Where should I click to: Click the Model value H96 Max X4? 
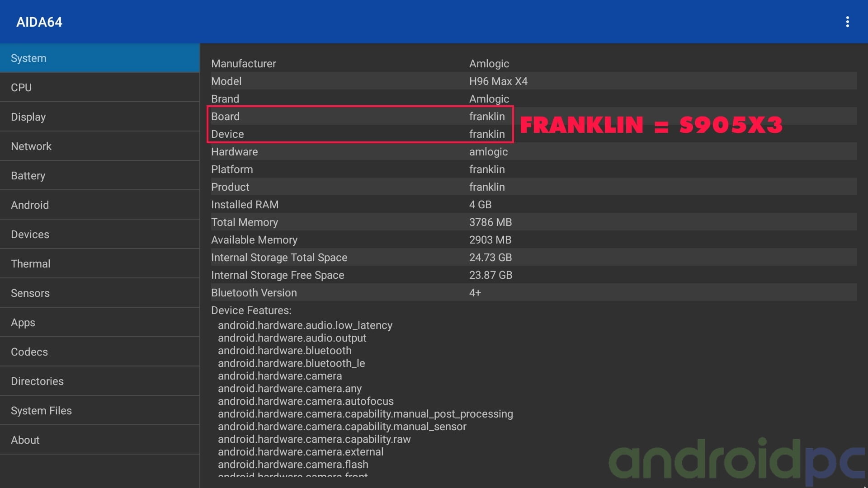[x=498, y=81]
